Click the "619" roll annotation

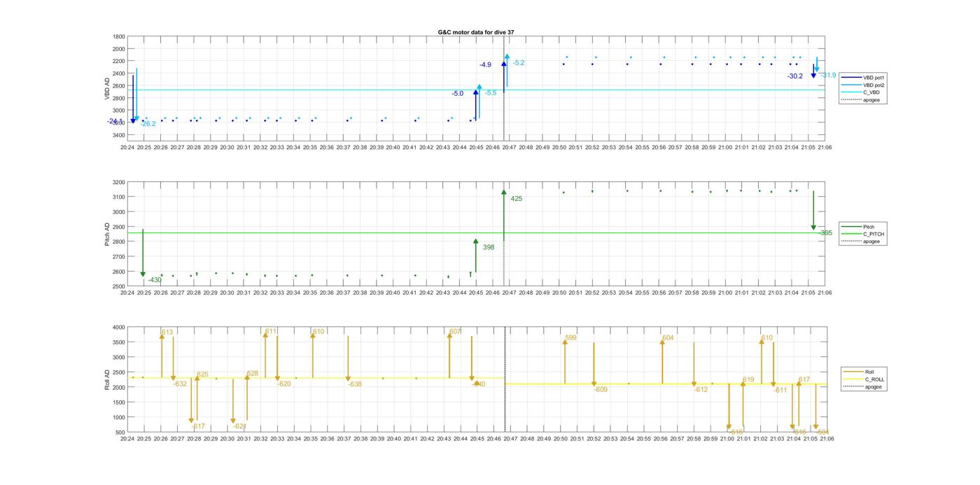coord(748,379)
